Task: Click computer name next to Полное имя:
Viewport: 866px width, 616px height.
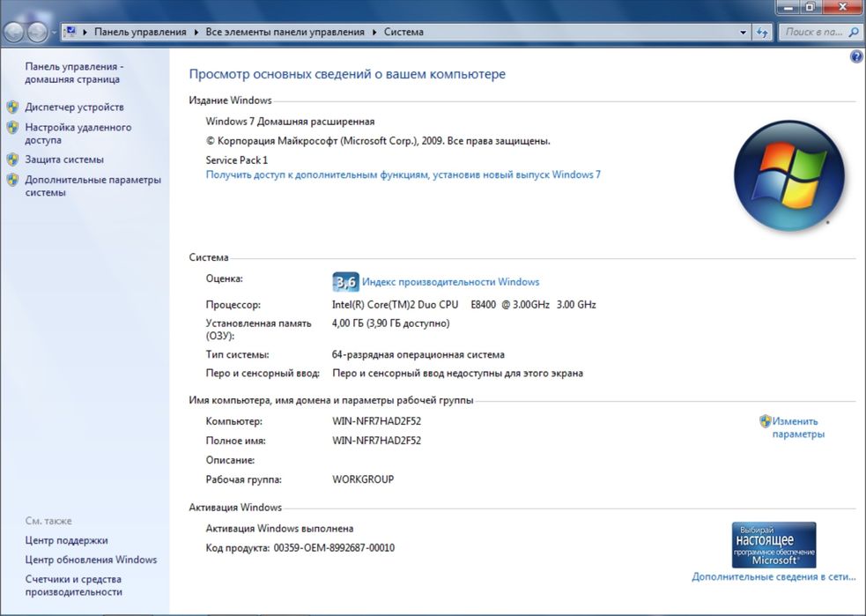Action: tap(377, 441)
